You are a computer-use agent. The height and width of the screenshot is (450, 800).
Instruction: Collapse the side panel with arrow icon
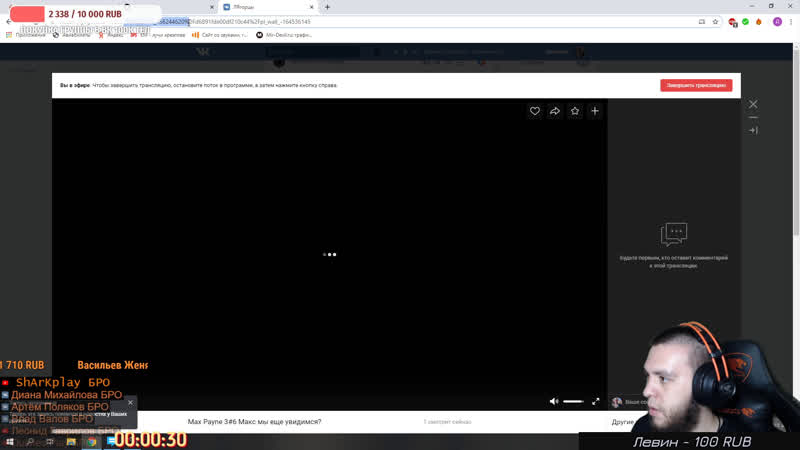point(753,130)
